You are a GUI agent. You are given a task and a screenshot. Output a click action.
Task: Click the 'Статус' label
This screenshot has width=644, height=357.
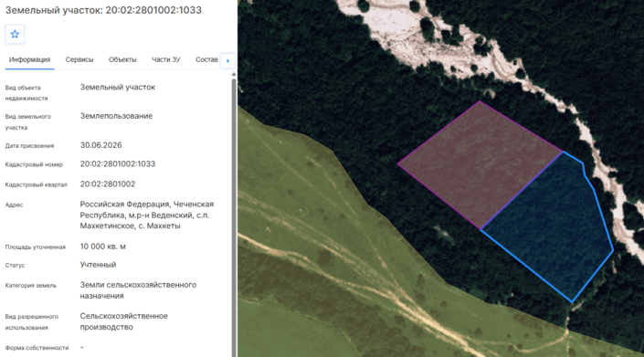tap(15, 266)
